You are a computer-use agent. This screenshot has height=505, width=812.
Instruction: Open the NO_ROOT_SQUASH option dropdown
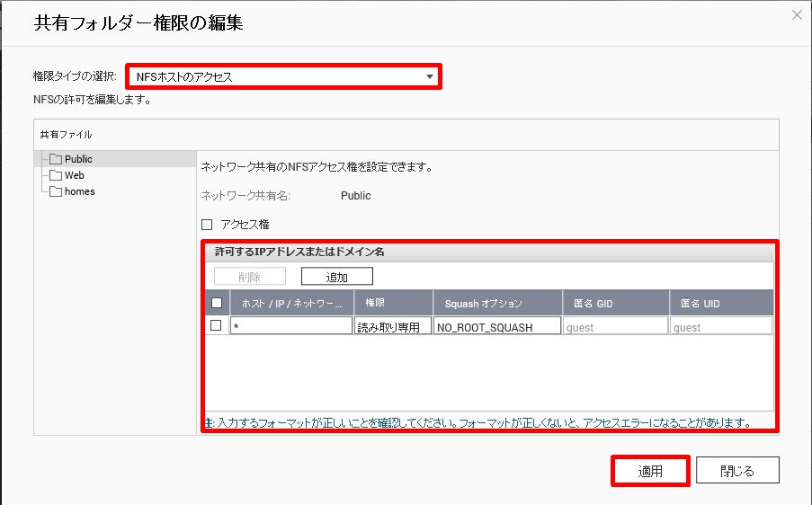[497, 327]
